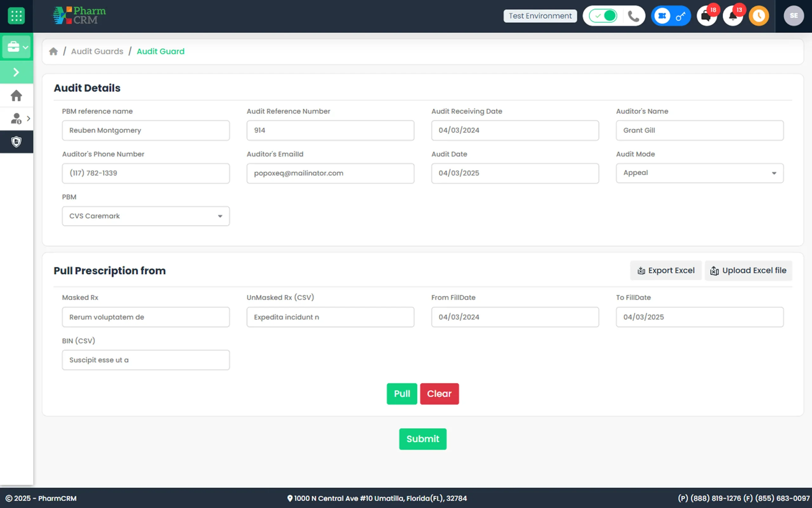Open chat messages with 18 badge

click(707, 16)
